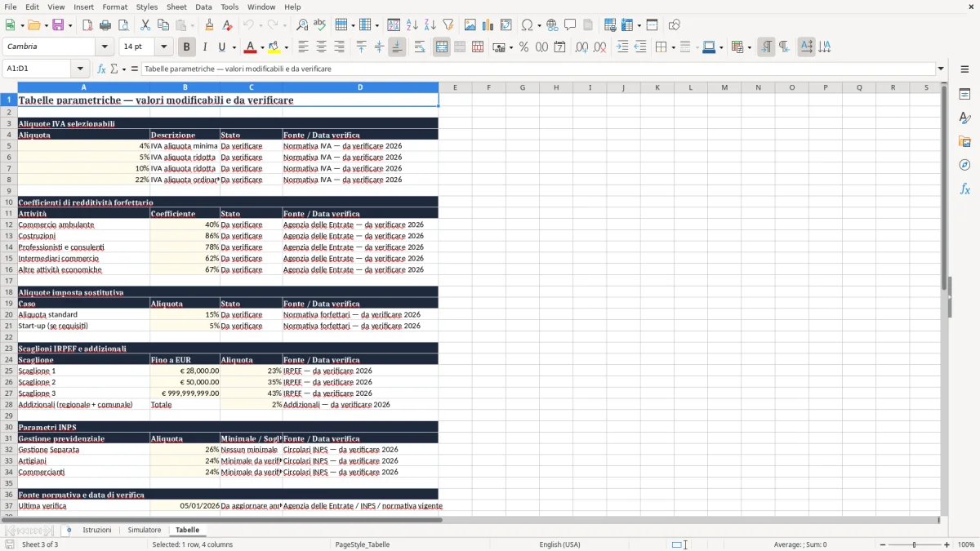Screen dimensions: 980x551
Task: Select the Clone Formatting paintbrush
Action: (209, 25)
